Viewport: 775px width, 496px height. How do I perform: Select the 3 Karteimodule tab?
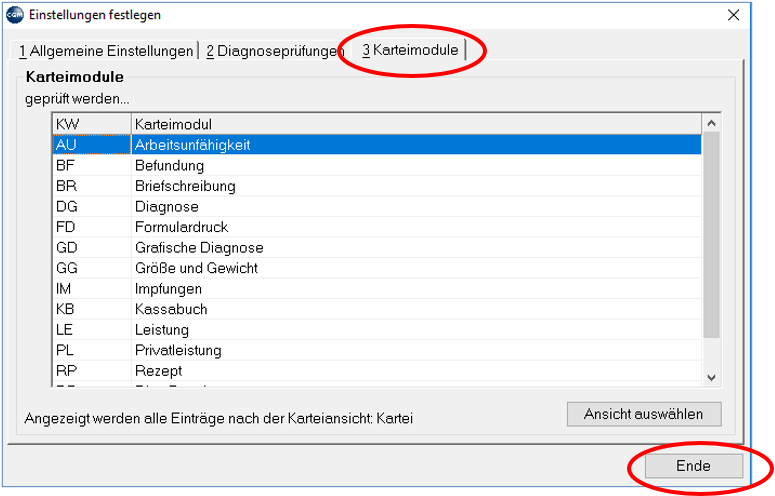click(410, 50)
